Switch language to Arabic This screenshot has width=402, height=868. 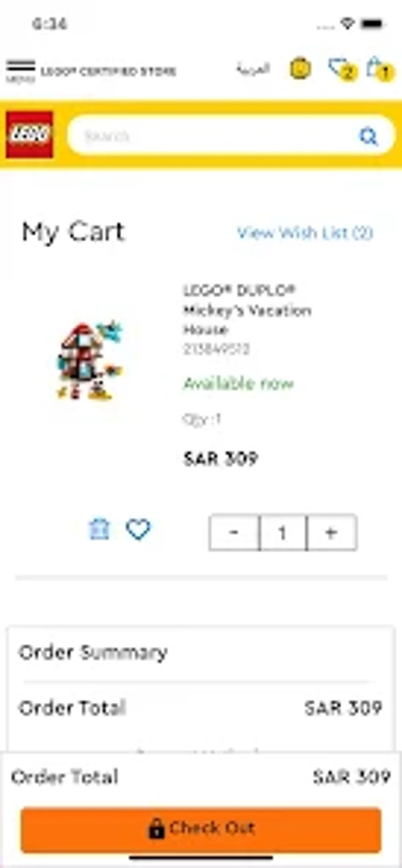(x=253, y=69)
